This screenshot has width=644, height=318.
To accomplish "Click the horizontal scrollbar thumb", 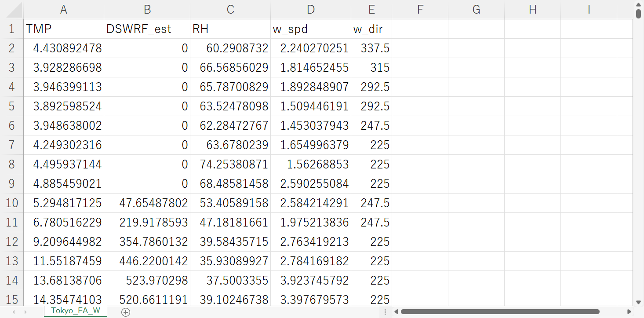I will [x=500, y=312].
